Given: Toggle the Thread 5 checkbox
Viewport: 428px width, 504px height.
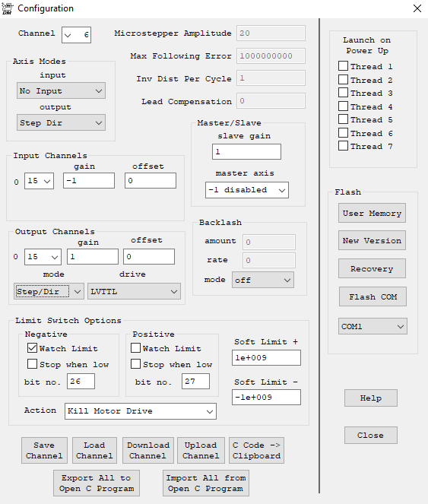Looking at the screenshot, I should point(343,119).
